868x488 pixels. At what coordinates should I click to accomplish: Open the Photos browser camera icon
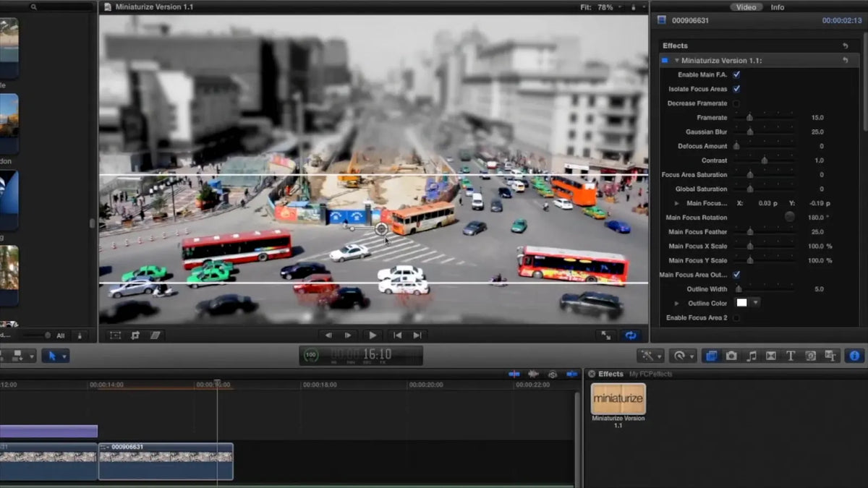731,356
